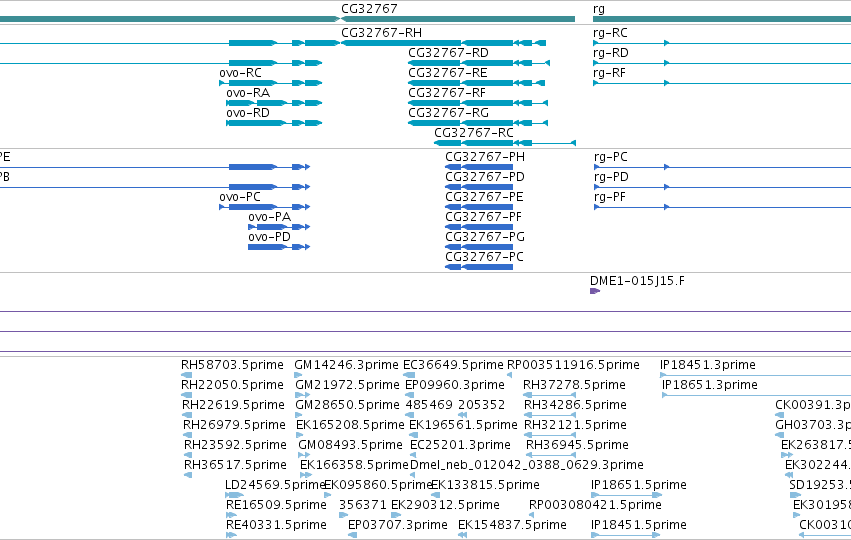Select the EC25201.3prime EST label
The width and height of the screenshot is (851, 540).
tap(460, 445)
